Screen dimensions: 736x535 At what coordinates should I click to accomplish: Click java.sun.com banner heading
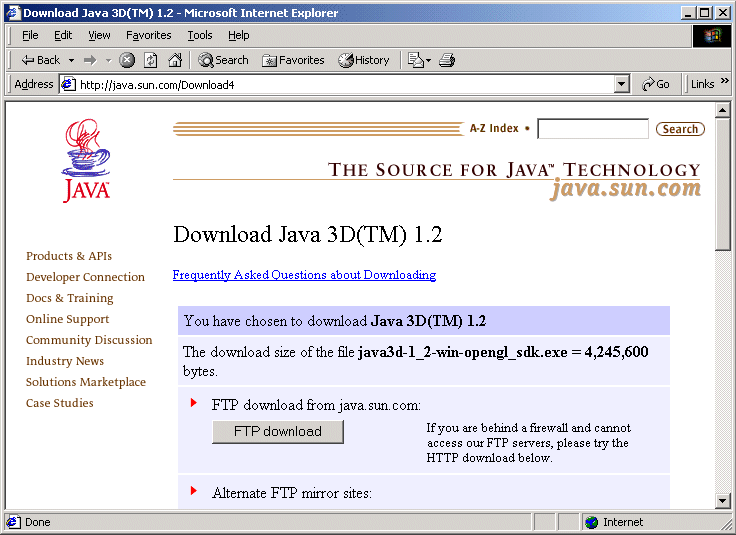coord(626,189)
